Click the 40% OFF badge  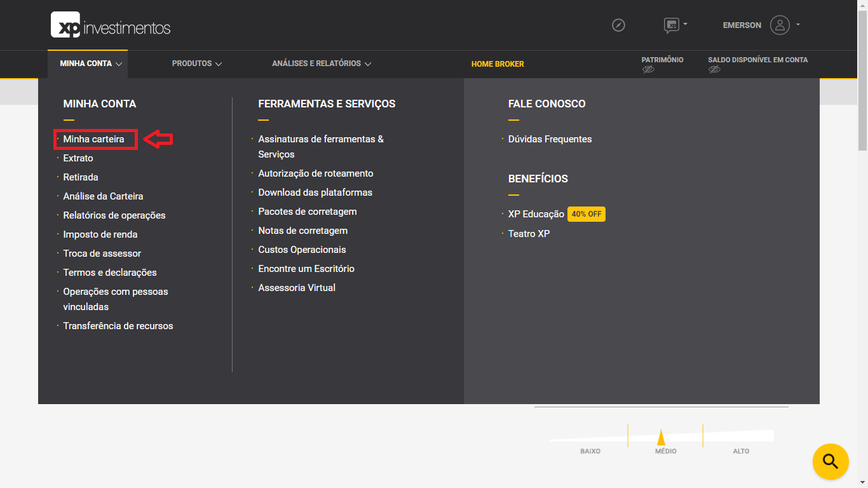coord(587,214)
